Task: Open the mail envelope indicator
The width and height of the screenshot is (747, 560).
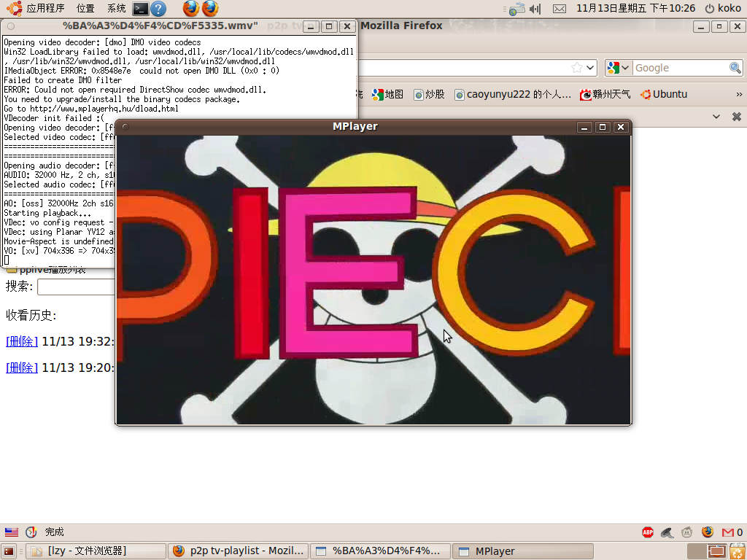Action: [560, 9]
